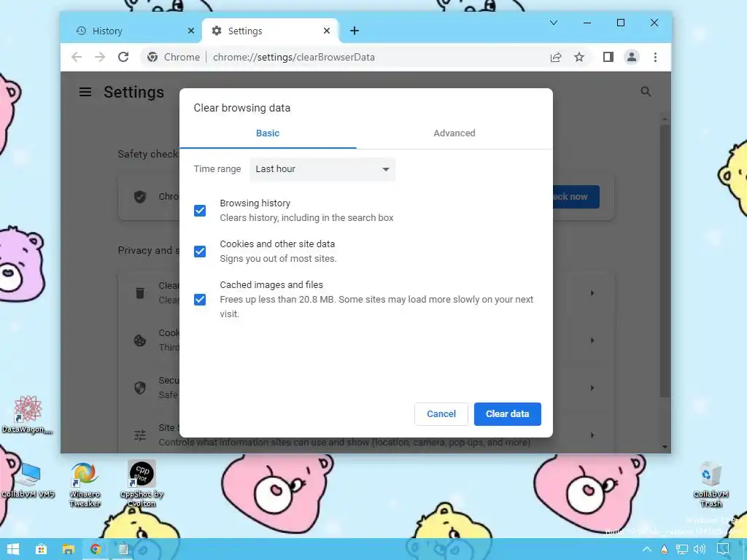Maximize the Chrome window
Viewport: 747px width, 560px height.
(620, 23)
